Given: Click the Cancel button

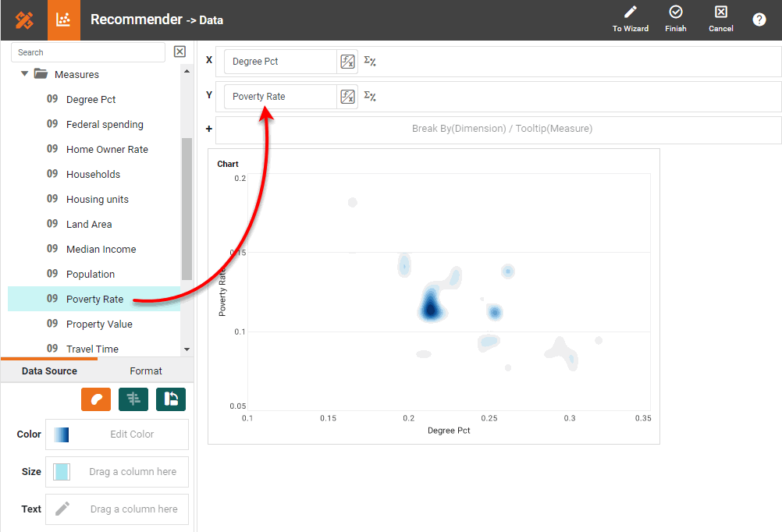Looking at the screenshot, I should [720, 20].
